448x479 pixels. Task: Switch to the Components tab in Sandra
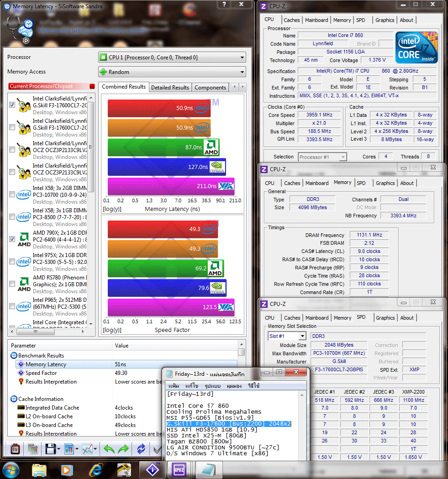(210, 87)
